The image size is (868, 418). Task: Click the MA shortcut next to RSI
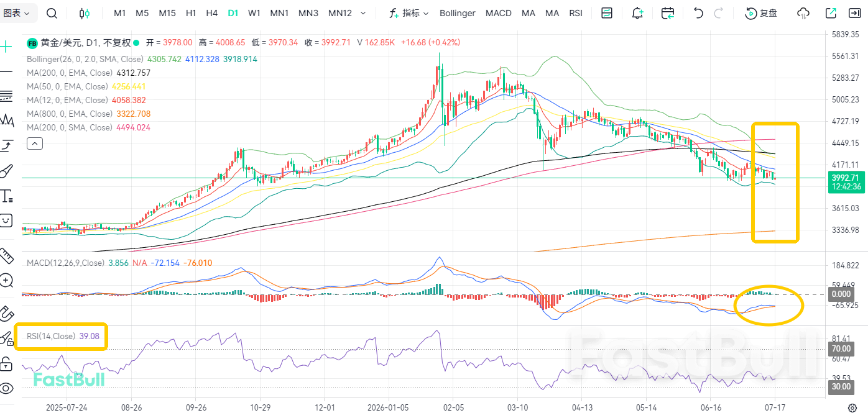click(552, 13)
